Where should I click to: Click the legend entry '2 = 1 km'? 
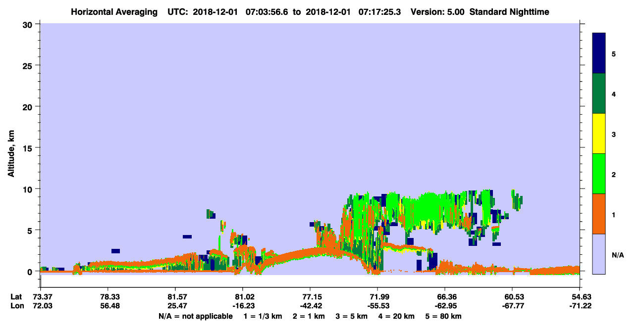pos(309,316)
